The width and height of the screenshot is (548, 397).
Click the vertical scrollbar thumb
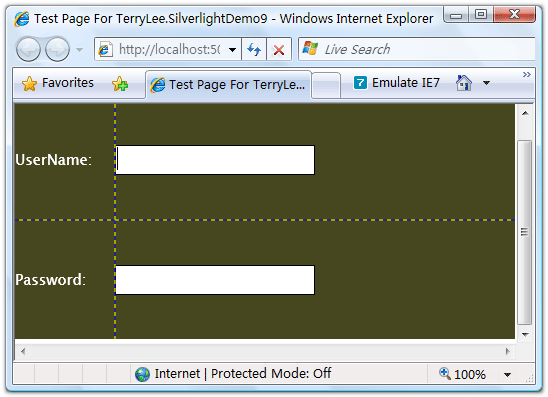click(525, 232)
